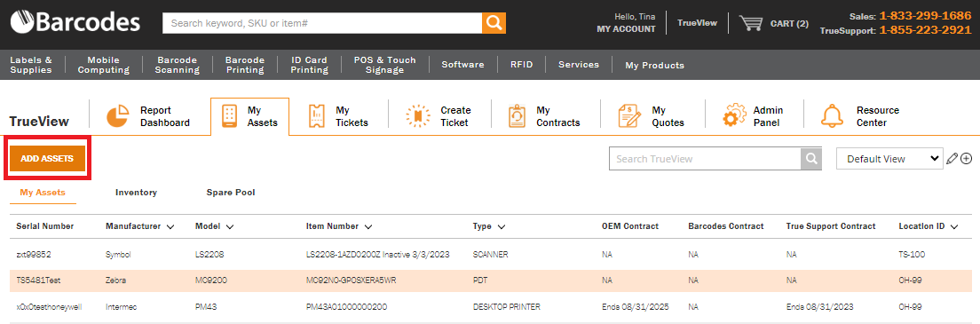This screenshot has height=324, width=980.
Task: Open Barcode Scanning menu
Action: (x=177, y=65)
